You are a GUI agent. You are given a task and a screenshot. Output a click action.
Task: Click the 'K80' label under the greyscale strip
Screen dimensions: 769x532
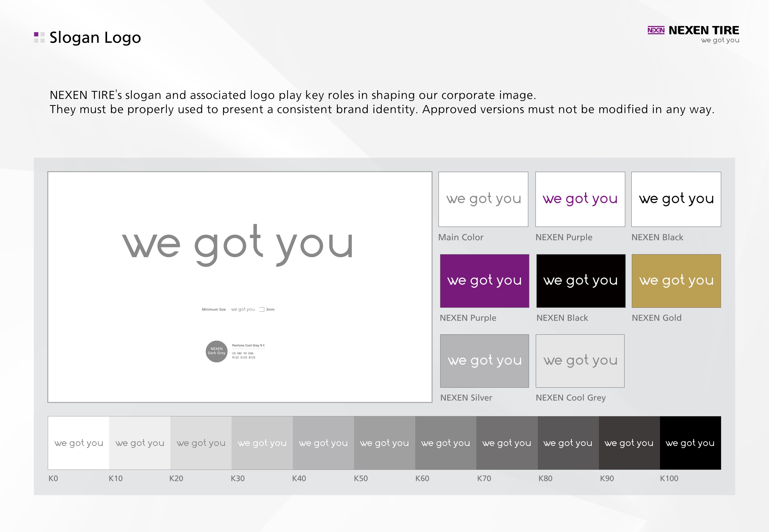pyautogui.click(x=546, y=478)
